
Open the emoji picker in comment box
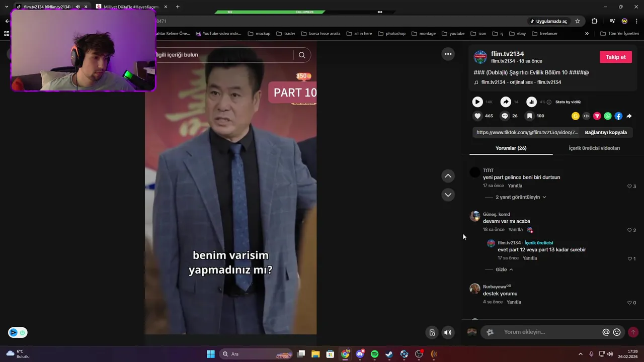(x=617, y=332)
